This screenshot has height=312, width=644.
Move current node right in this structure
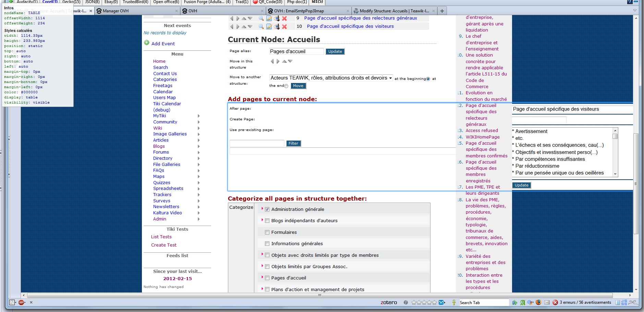278,61
